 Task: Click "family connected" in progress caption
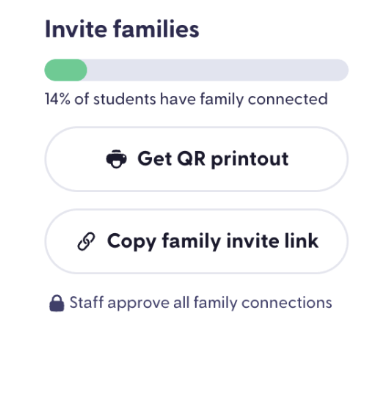coord(264,99)
